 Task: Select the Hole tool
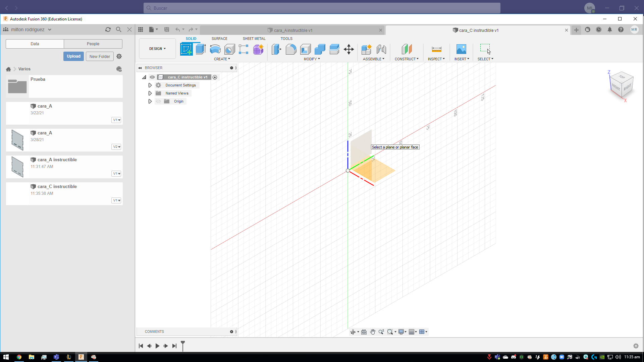229,49
